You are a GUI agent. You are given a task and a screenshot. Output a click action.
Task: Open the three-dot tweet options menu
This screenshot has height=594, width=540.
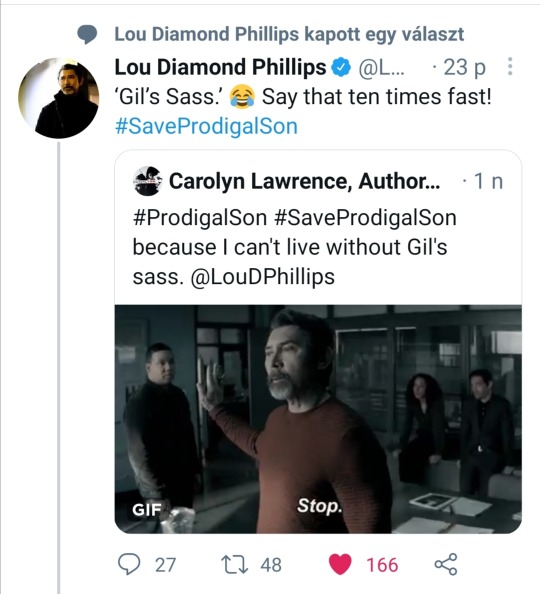(510, 67)
